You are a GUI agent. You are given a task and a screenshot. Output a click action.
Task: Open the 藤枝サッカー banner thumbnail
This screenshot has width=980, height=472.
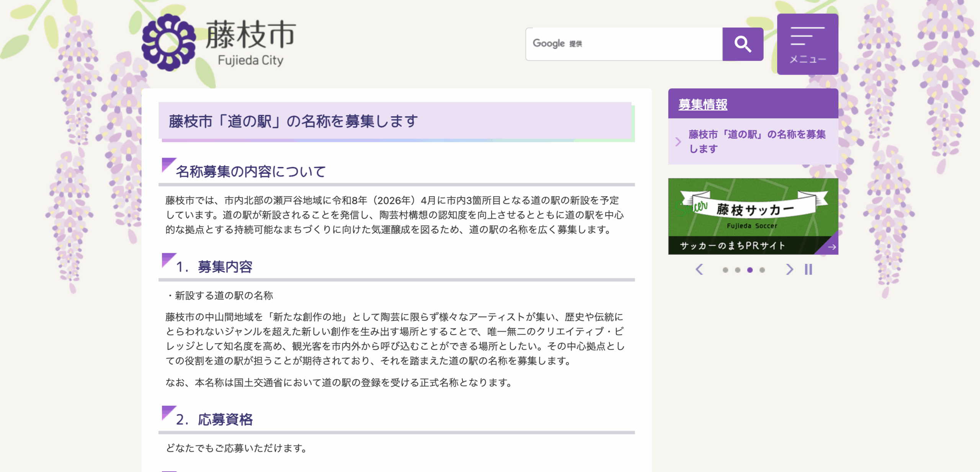click(x=753, y=216)
